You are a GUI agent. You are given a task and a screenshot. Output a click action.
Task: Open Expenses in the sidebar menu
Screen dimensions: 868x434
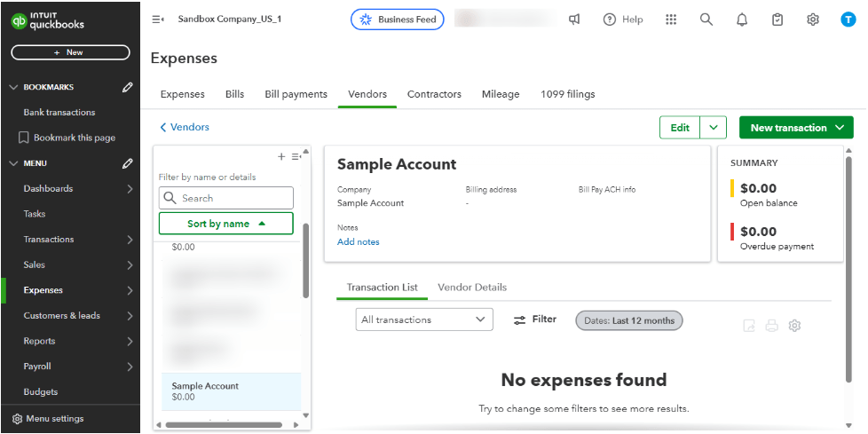(x=43, y=290)
